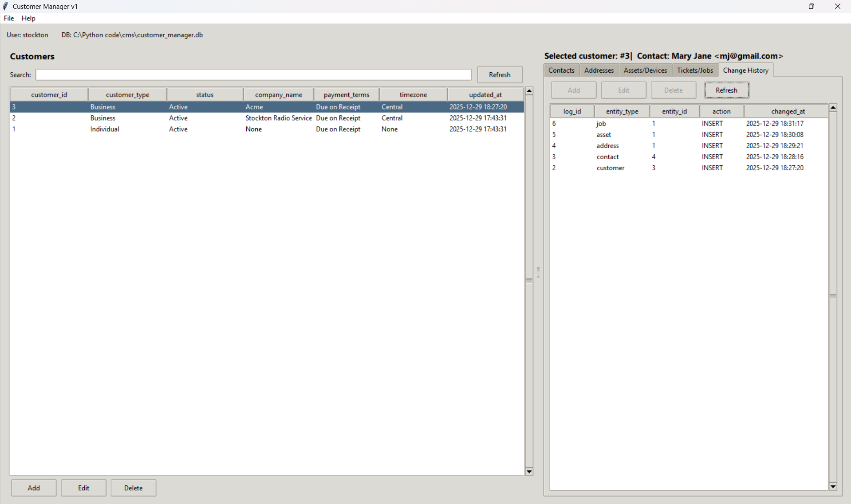
Task: Click the updated_at column header
Action: pyautogui.click(x=485, y=94)
